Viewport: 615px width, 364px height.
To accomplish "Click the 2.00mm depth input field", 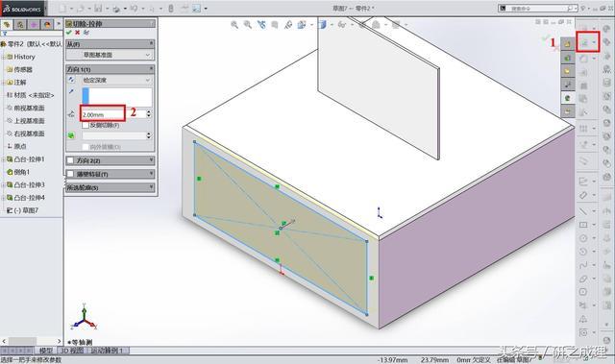I will point(103,114).
